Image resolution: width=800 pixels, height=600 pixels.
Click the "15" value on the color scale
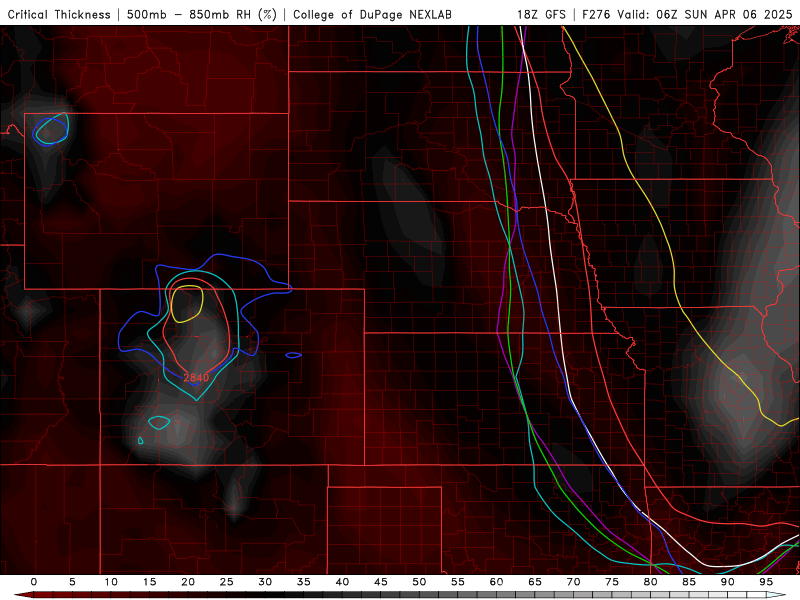point(149,582)
